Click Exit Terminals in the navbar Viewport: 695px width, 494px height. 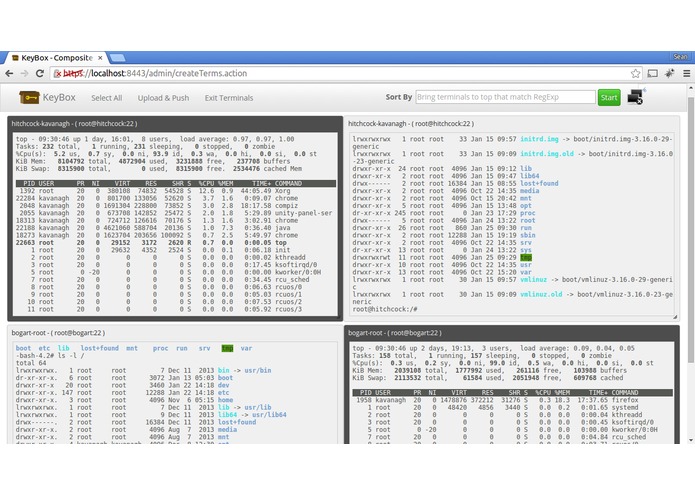tap(229, 98)
